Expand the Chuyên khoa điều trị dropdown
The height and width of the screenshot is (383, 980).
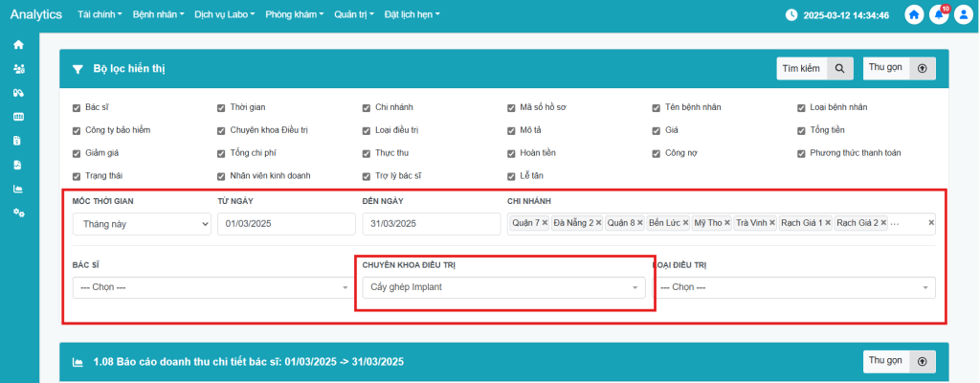pos(503,287)
